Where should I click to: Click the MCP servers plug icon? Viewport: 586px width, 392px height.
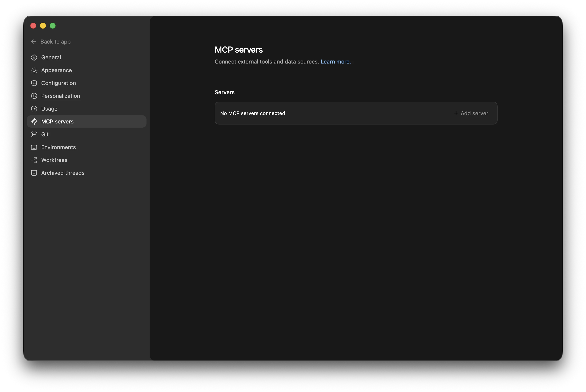pos(34,122)
